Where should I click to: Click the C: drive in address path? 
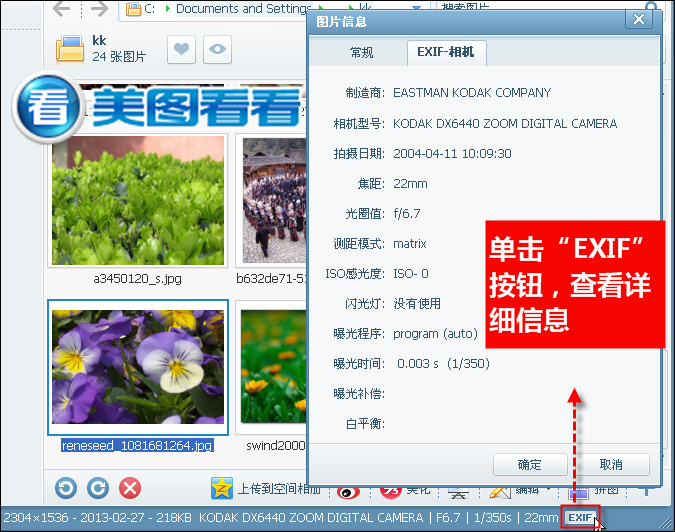pyautogui.click(x=149, y=9)
